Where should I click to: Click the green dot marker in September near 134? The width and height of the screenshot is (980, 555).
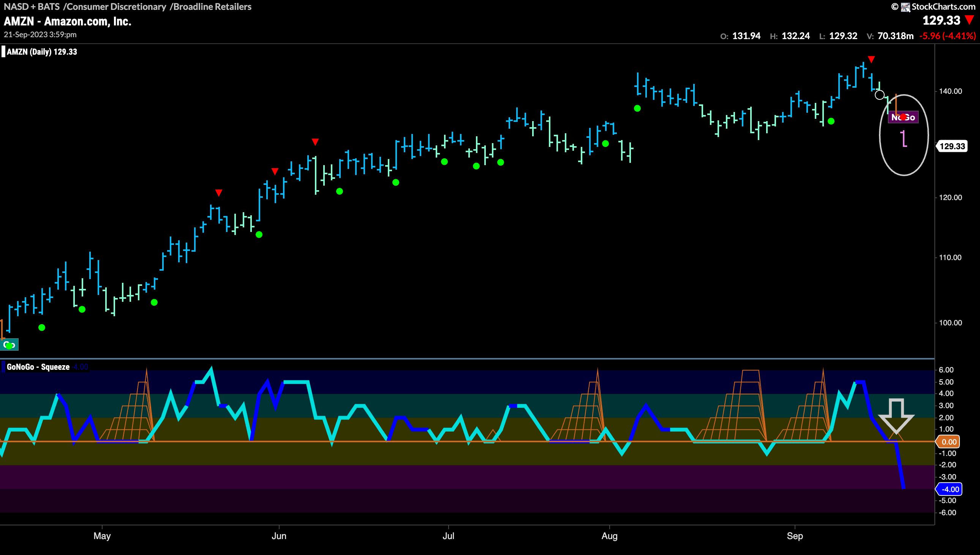coord(831,121)
